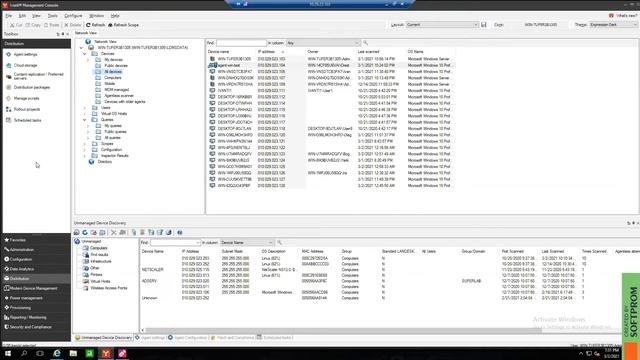This screenshot has width=640, height=360.
Task: Open the Tools menu
Action: pos(53,16)
